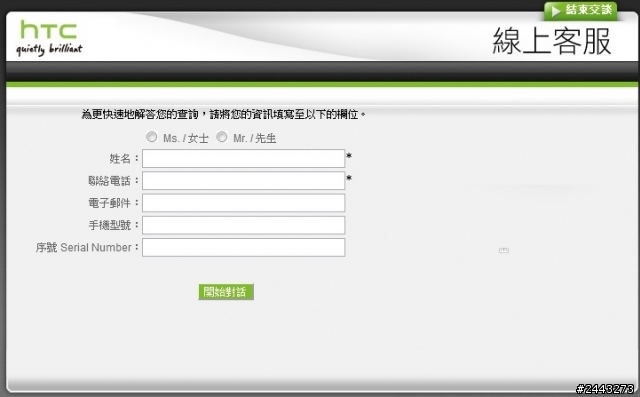Click the 電子郵件 email input field
The image size is (640, 397).
(x=244, y=203)
